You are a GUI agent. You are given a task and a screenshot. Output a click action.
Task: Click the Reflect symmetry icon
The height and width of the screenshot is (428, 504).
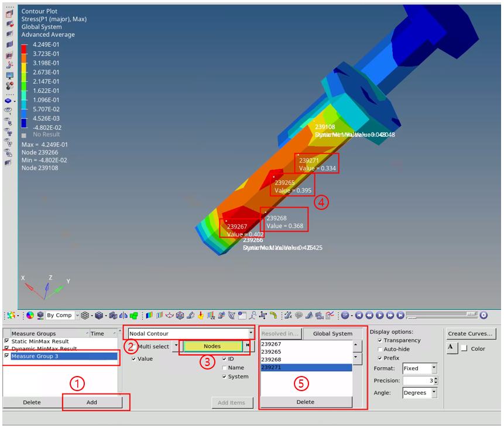124,315
